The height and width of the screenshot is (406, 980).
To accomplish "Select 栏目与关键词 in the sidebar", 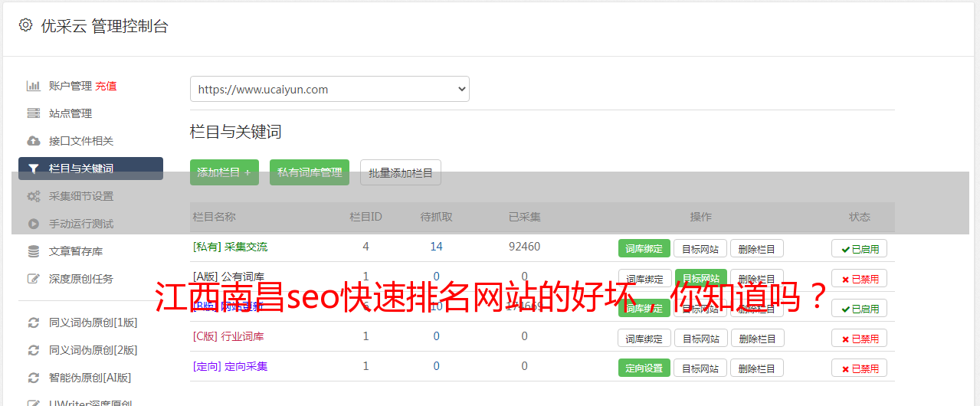I will pyautogui.click(x=90, y=169).
